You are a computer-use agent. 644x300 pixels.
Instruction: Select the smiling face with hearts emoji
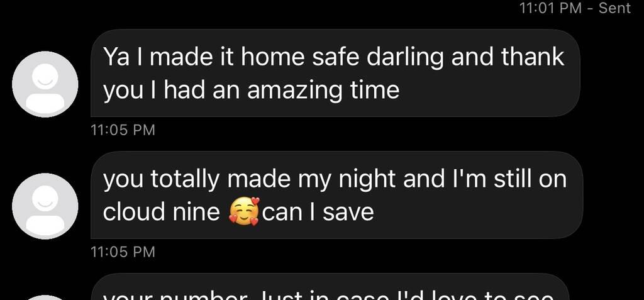pos(245,212)
